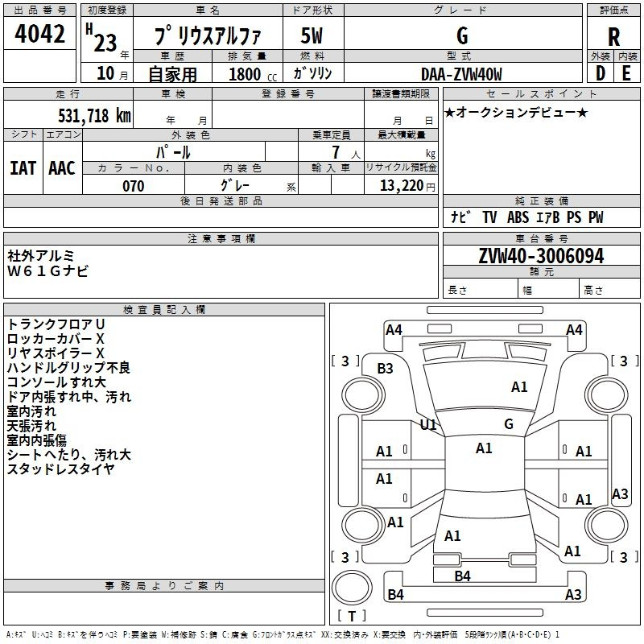Select the 注意事項欄 section header
The height and width of the screenshot is (644, 644).
pyautogui.click(x=221, y=238)
